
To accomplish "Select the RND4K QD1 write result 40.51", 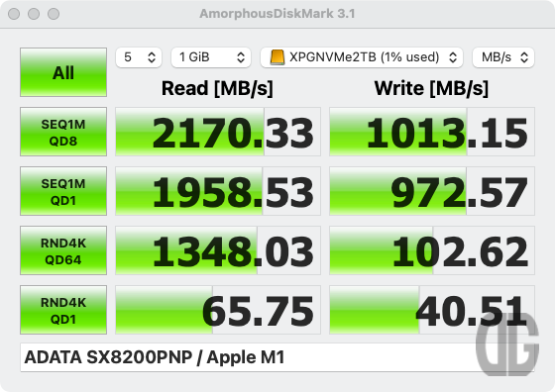I will [x=432, y=310].
